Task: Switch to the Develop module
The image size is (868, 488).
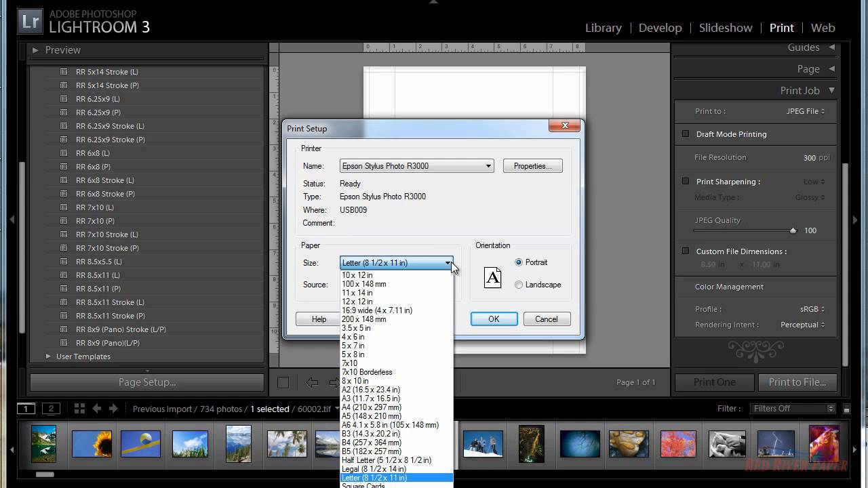Action: pyautogui.click(x=660, y=28)
